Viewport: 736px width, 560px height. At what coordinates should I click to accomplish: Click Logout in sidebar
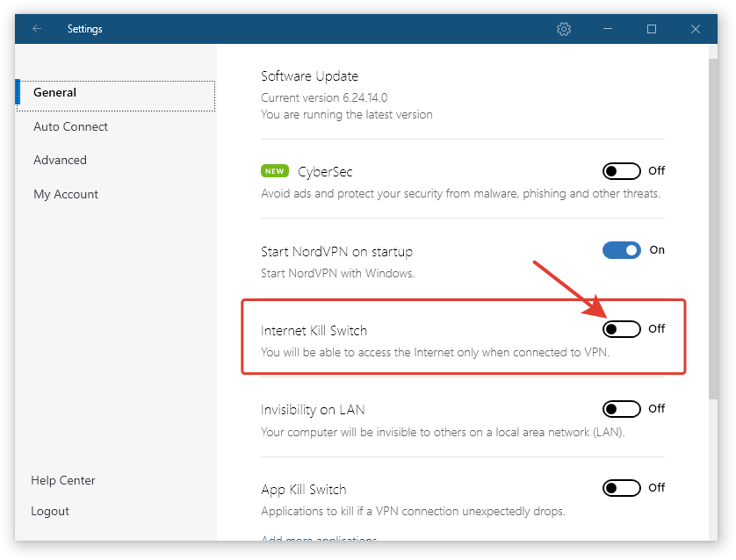[50, 511]
